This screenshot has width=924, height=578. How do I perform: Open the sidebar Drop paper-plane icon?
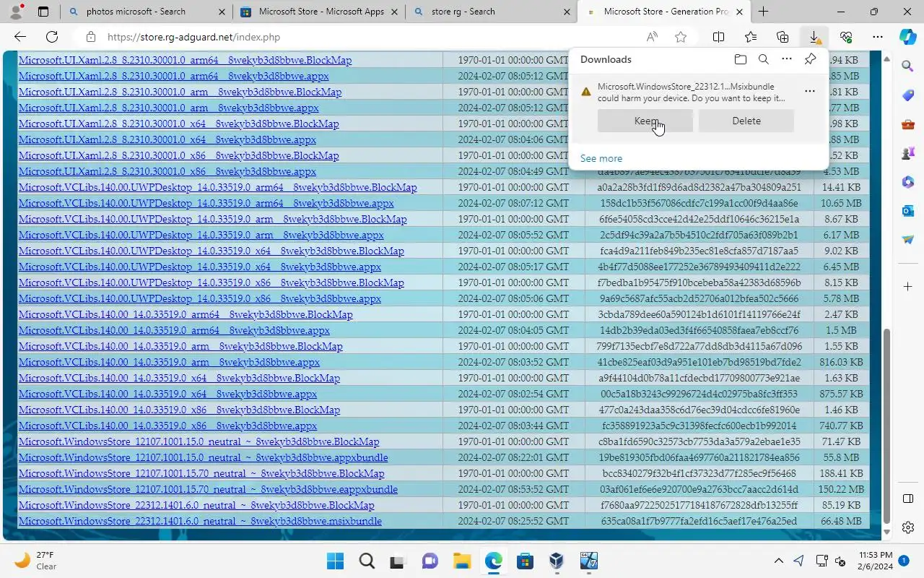[908, 240]
